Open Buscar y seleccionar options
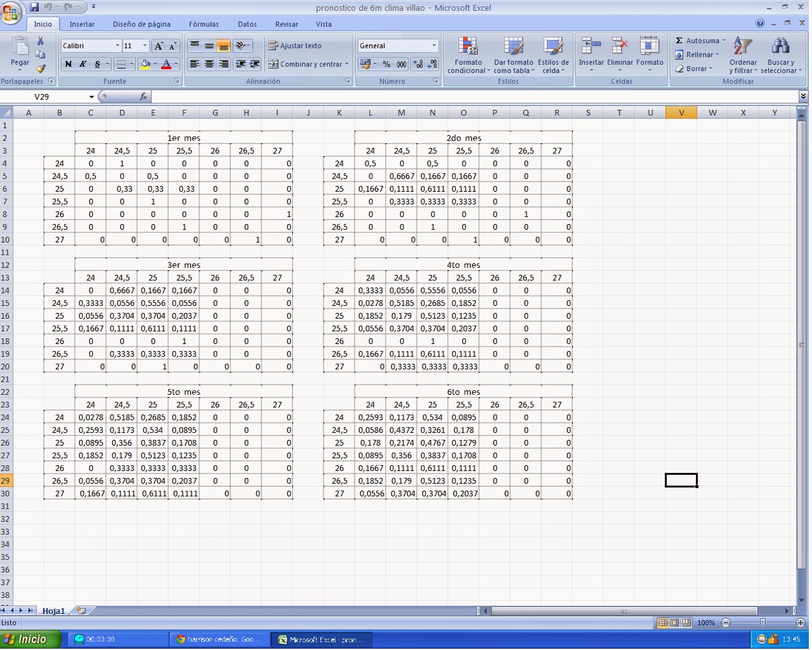 [781, 55]
